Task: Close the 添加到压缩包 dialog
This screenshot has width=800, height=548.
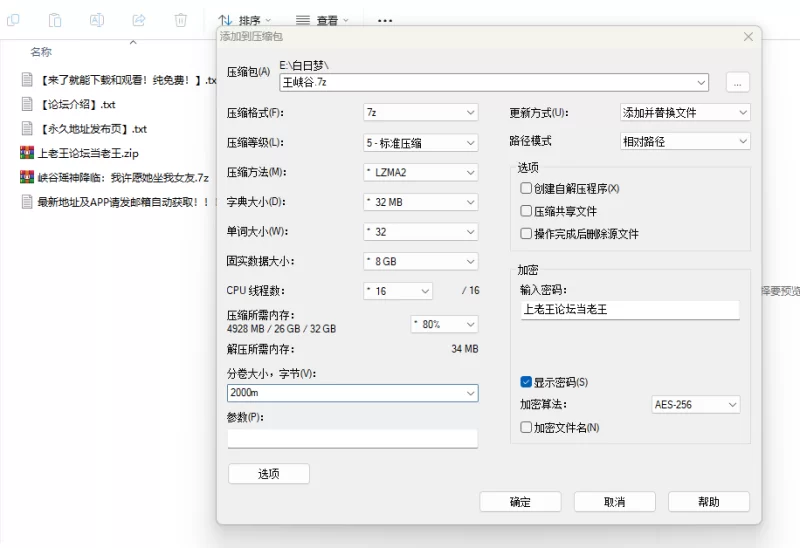Action: coord(748,37)
